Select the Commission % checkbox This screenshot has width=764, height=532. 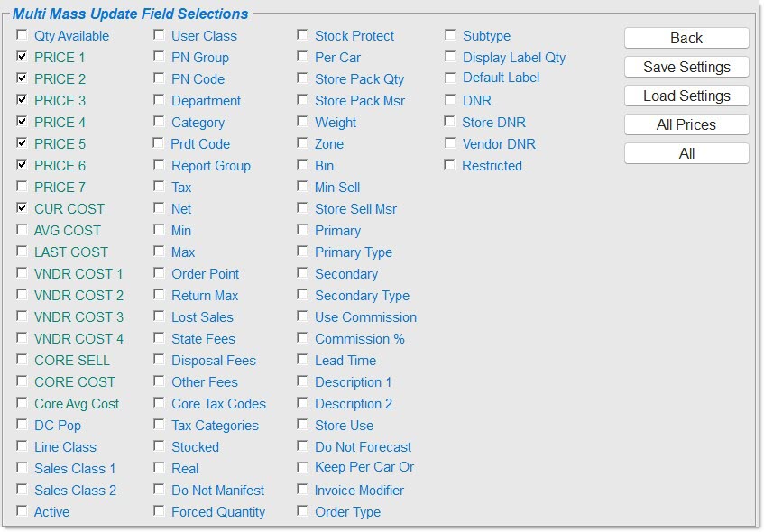coord(303,338)
